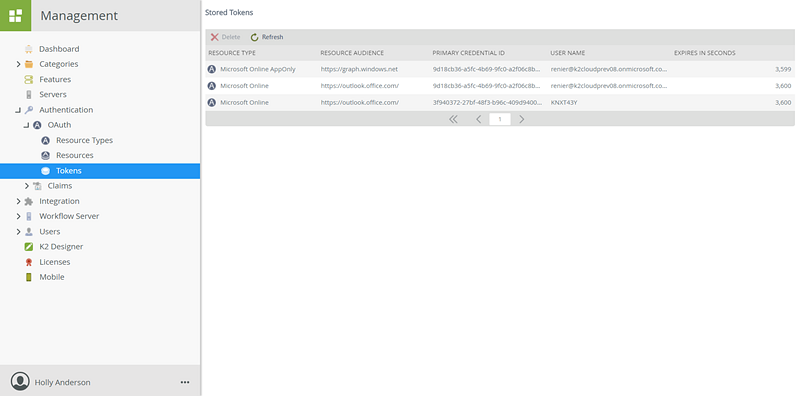
Task: Expand the Workflow Server node
Action: [x=18, y=216]
